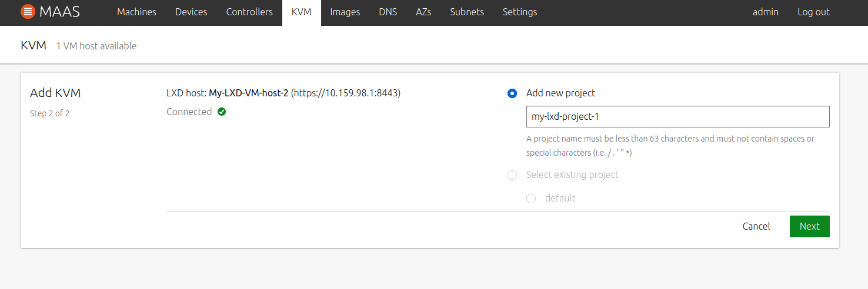Screen dimensions: 868x289
Task: Choose the default project radio button
Action: [x=531, y=199]
